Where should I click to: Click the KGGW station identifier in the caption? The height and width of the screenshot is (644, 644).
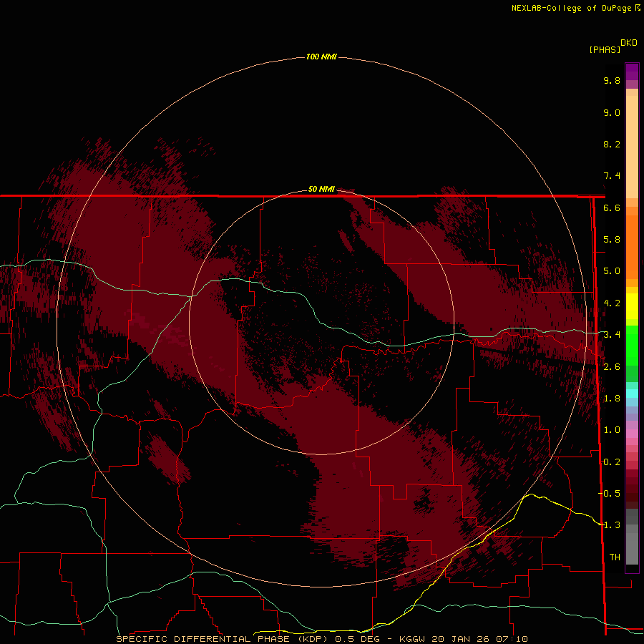click(x=412, y=639)
